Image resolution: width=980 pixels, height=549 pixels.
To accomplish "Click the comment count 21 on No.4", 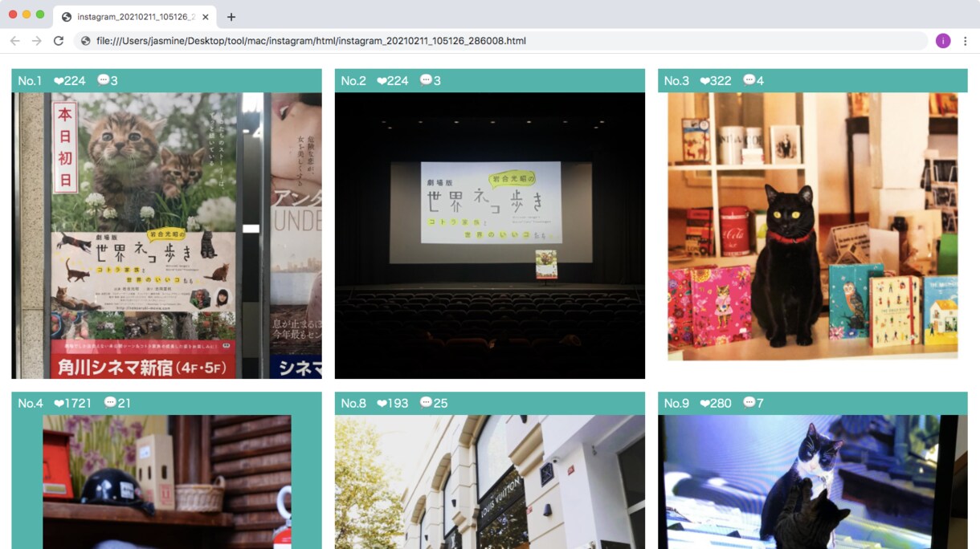I will 124,404.
